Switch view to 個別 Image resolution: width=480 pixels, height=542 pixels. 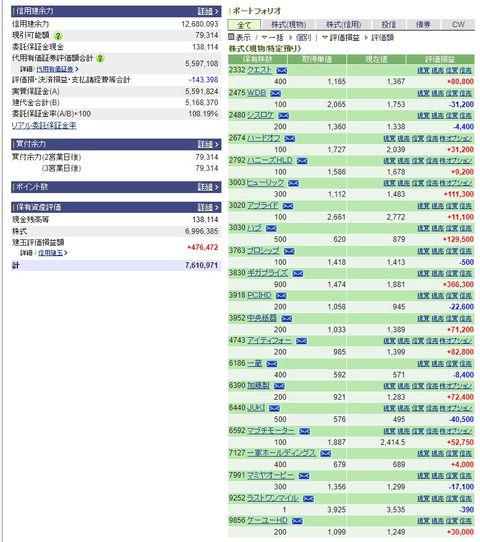303,37
